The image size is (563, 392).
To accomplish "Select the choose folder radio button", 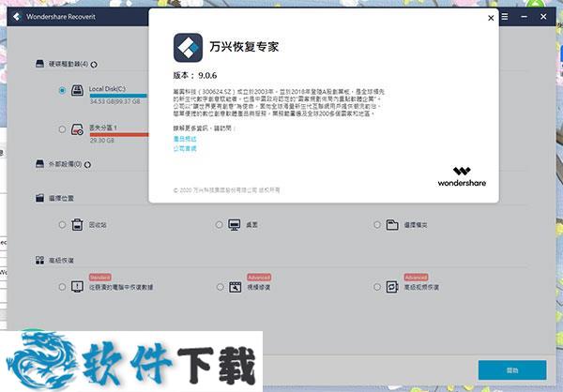I will point(377,225).
